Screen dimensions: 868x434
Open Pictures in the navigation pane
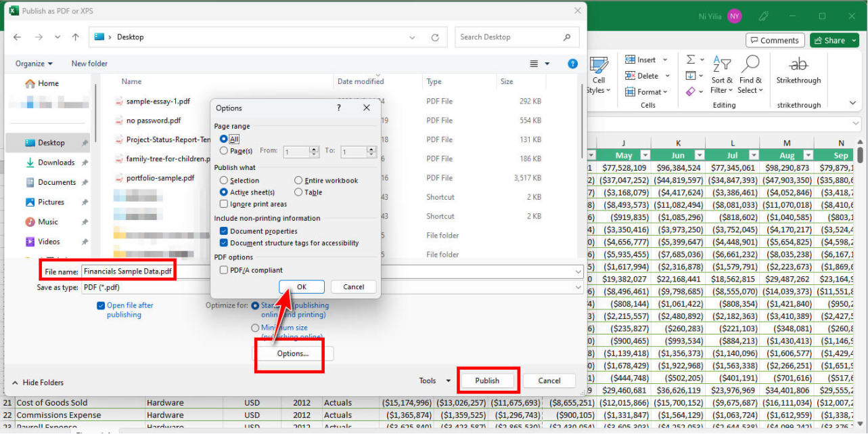(45, 202)
